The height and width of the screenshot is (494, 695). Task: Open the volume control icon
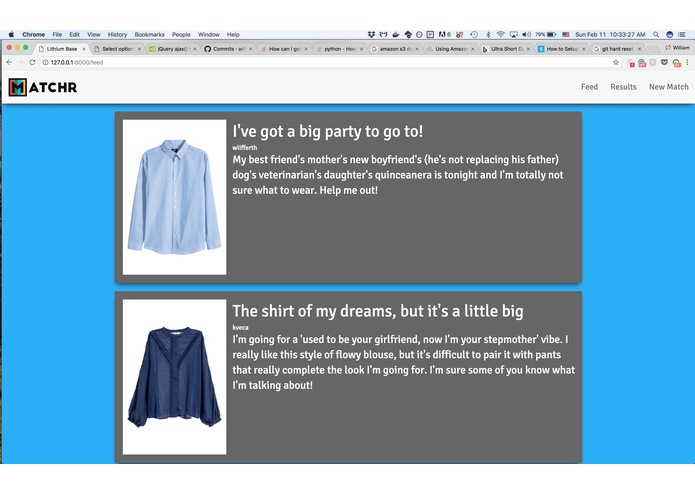[527, 35]
